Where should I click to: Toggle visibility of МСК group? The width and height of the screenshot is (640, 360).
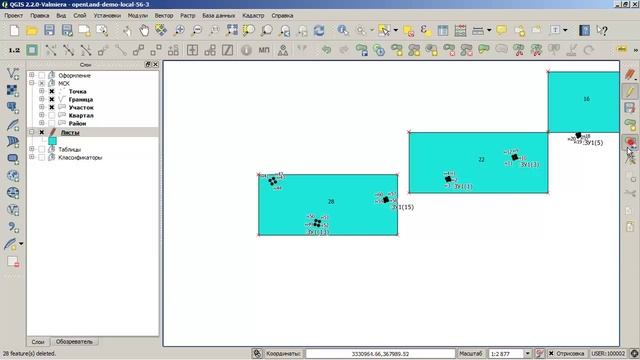click(x=42, y=83)
